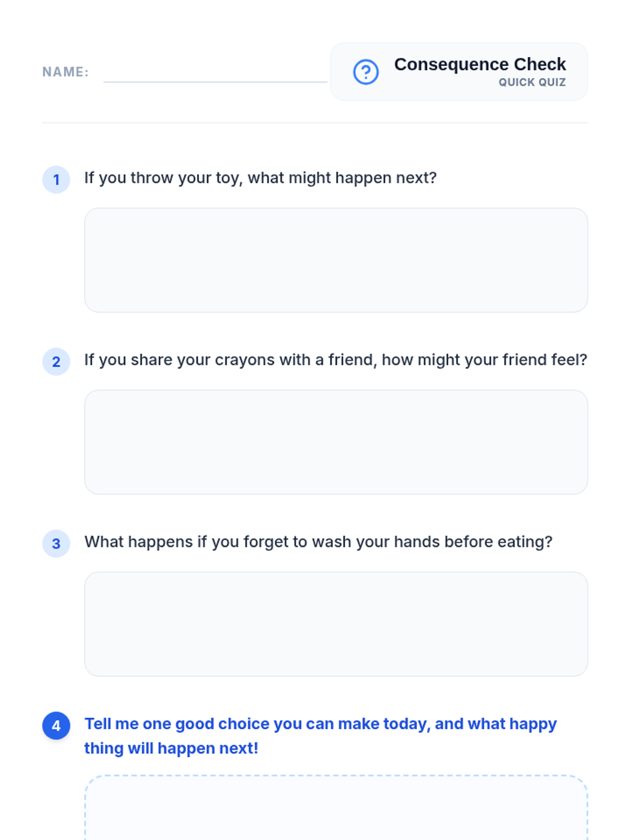Click the answer box for hand washing question
This screenshot has height=840, width=630.
(x=336, y=624)
